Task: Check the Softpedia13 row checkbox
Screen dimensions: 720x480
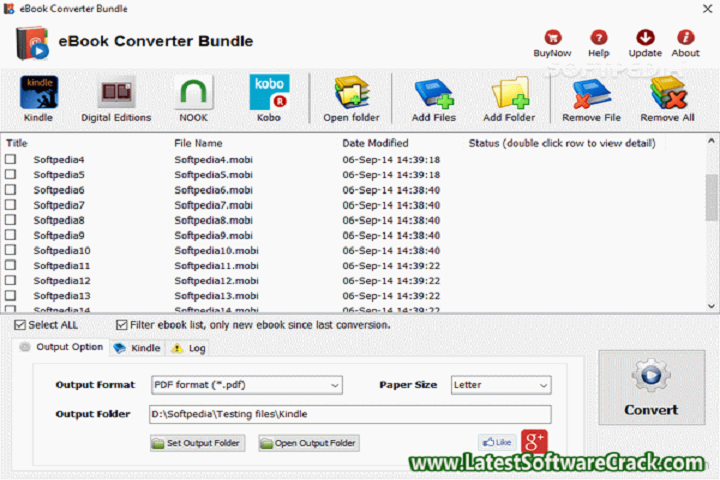Action: [11, 295]
